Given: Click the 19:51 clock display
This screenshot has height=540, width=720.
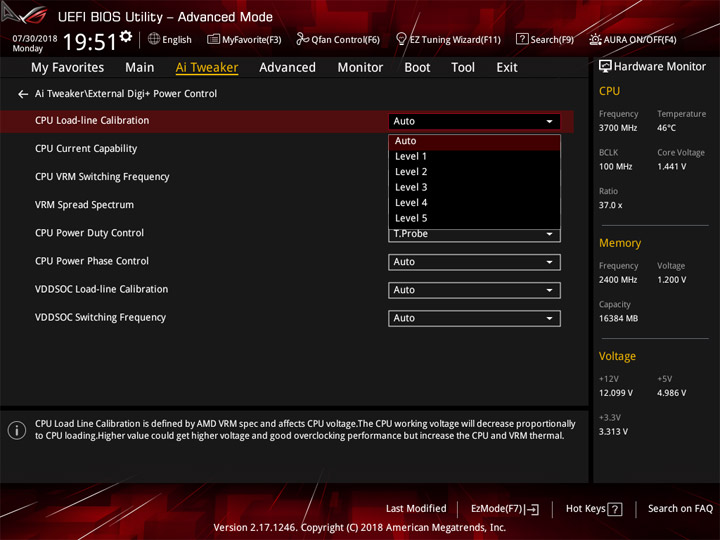Looking at the screenshot, I should (90, 42).
